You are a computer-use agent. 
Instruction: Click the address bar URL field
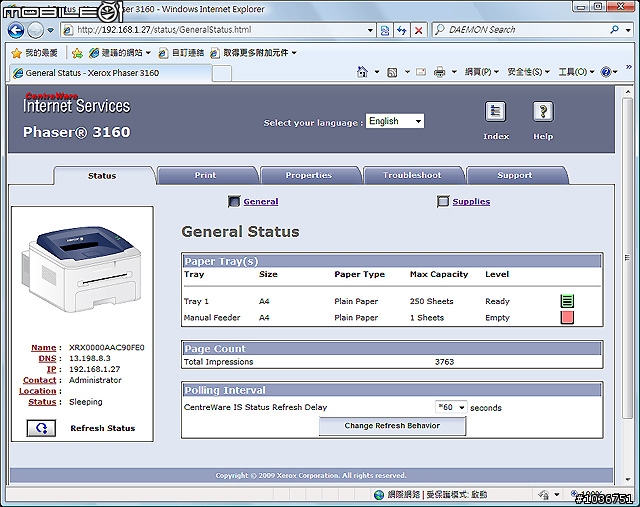click(x=214, y=30)
